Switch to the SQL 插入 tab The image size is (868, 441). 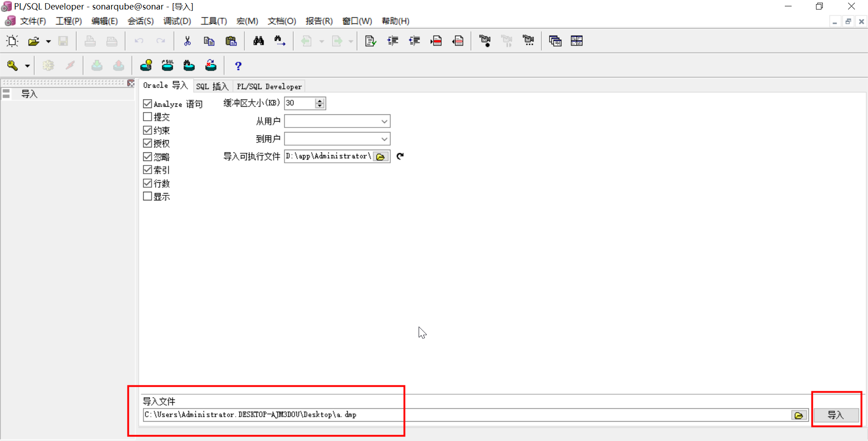pyautogui.click(x=212, y=86)
